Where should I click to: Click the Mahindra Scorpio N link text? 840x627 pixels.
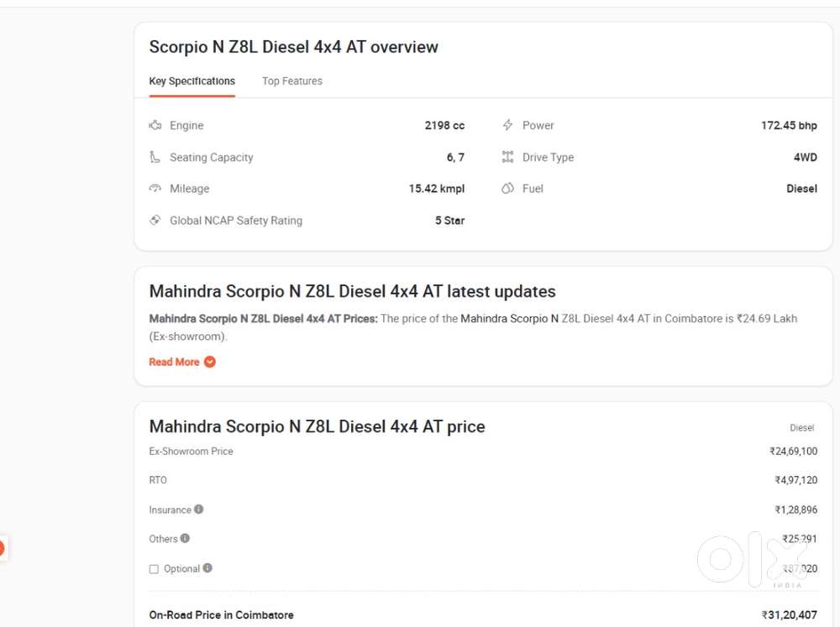point(509,319)
